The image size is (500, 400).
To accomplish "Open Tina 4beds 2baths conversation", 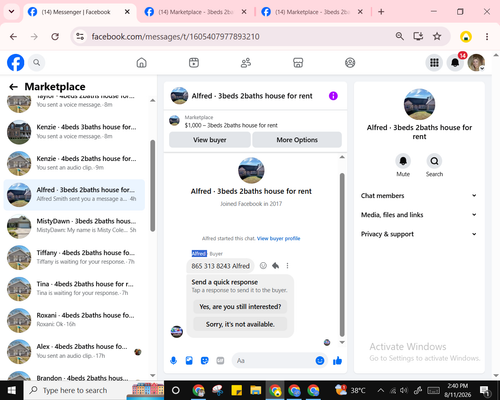I will (74, 289).
